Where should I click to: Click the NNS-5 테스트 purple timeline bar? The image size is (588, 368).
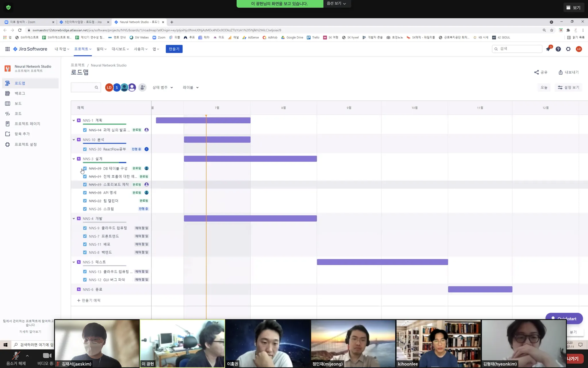382,262
